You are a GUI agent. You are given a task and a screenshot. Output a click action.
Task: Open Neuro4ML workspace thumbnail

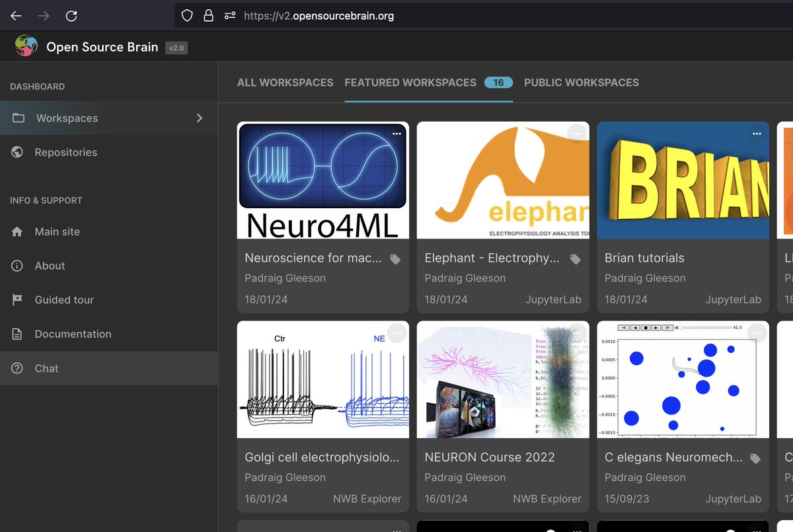point(323,180)
